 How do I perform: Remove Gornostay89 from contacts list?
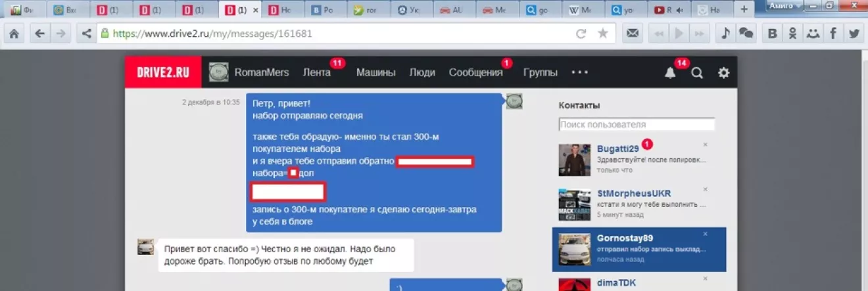(705, 234)
